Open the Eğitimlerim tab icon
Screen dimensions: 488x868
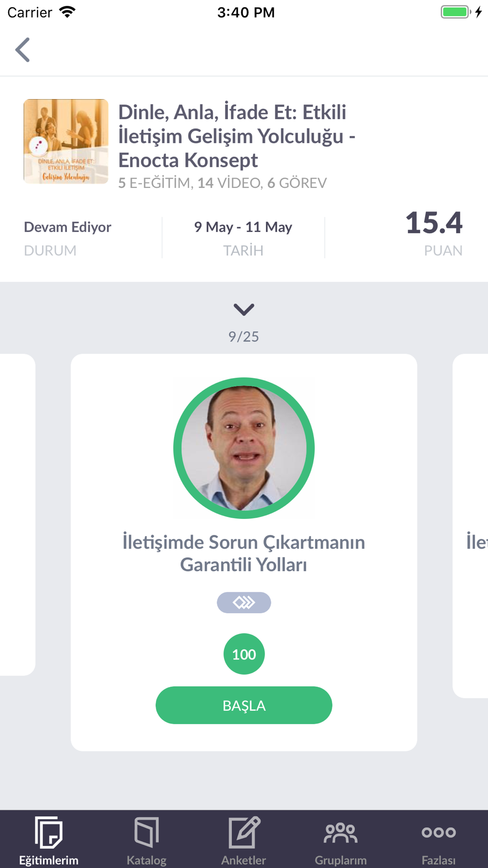pos(48,832)
